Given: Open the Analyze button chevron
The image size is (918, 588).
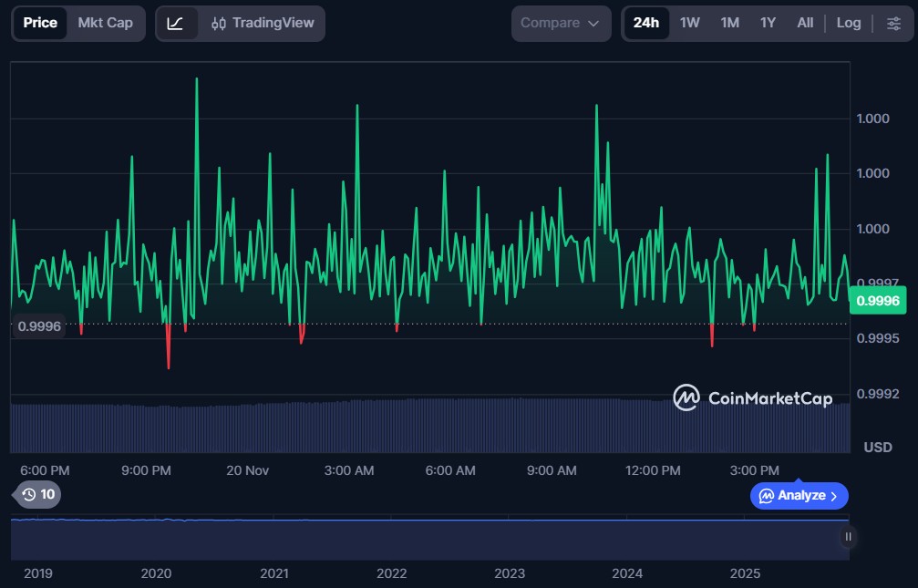Looking at the screenshot, I should (833, 496).
